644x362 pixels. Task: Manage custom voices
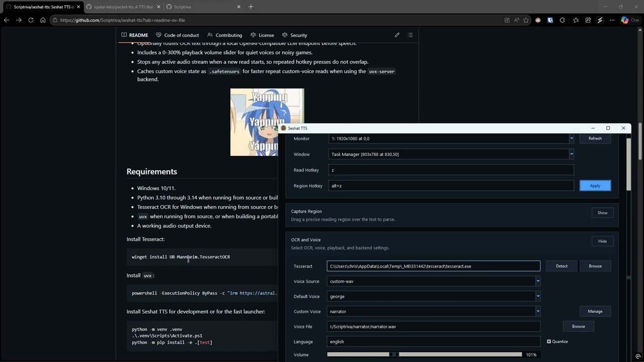click(595, 311)
